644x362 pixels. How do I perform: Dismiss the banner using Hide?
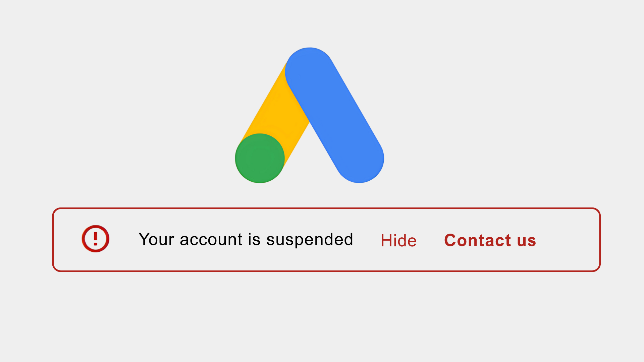[x=398, y=240]
